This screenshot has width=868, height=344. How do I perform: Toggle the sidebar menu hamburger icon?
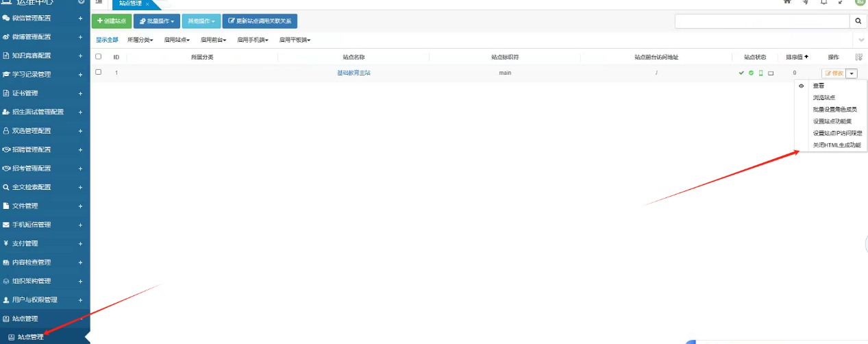[x=99, y=3]
